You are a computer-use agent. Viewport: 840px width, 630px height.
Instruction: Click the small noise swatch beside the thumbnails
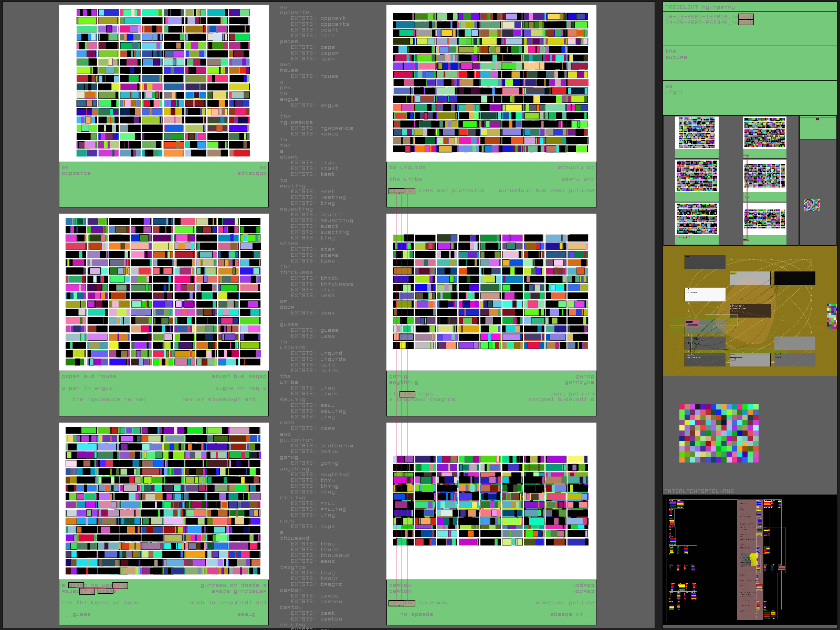point(812,205)
